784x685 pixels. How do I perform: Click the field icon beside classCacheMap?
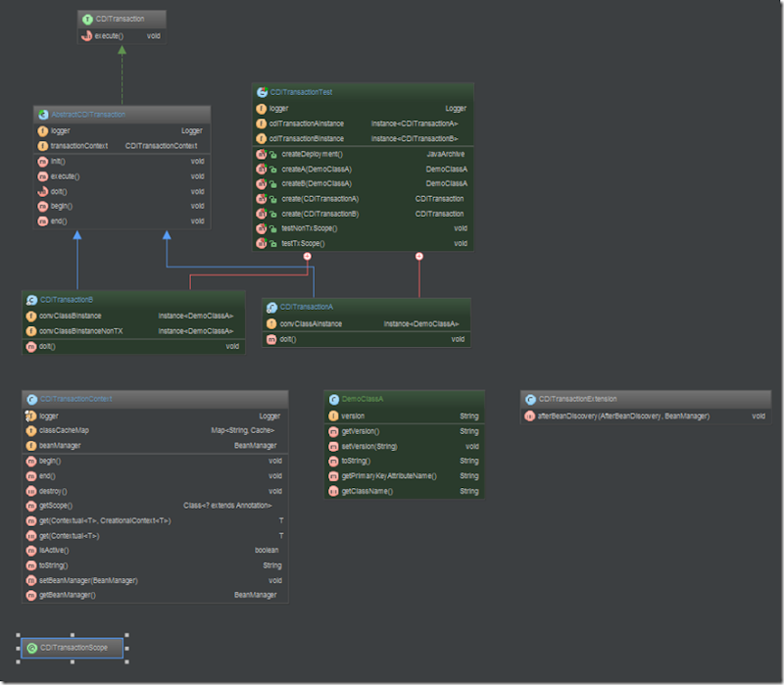tap(31, 430)
